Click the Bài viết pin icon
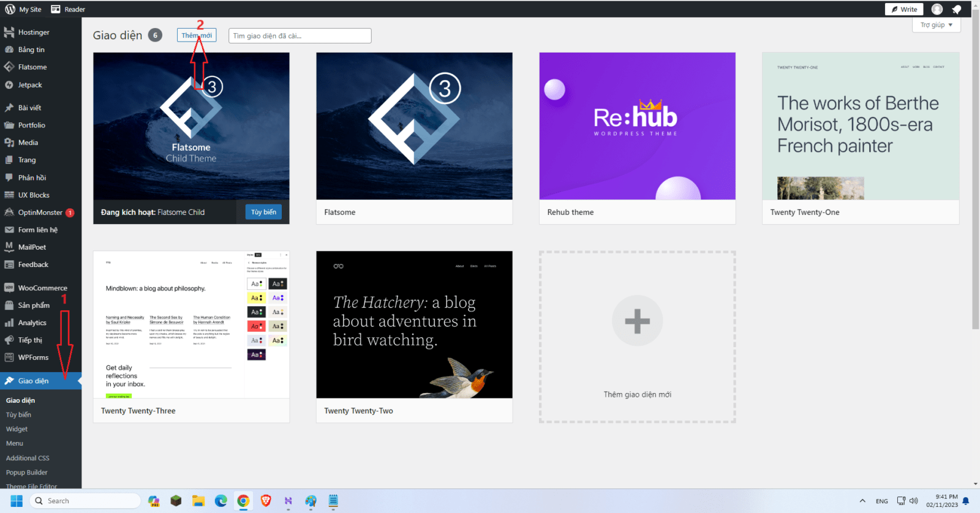The width and height of the screenshot is (980, 513). pos(9,108)
